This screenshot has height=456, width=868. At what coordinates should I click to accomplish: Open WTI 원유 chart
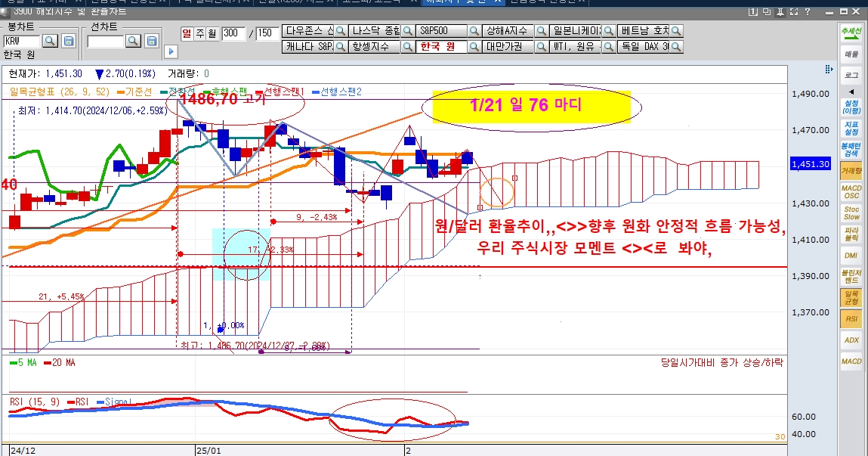tap(575, 47)
